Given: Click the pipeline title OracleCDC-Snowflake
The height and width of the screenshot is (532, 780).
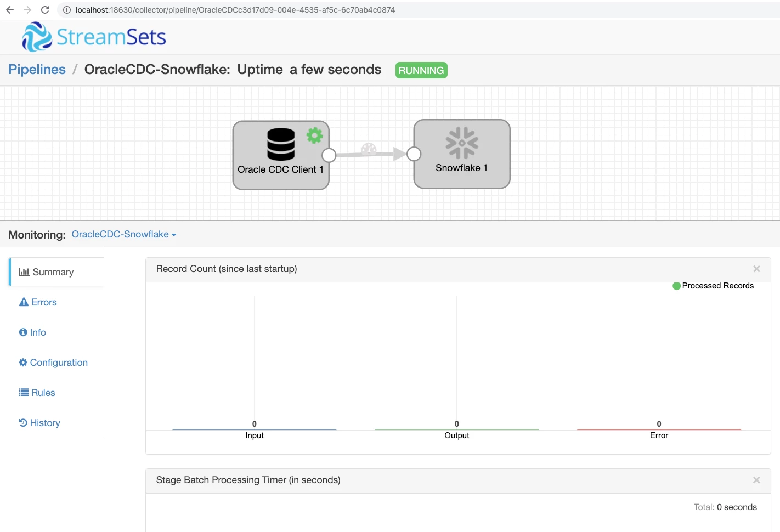Looking at the screenshot, I should (x=157, y=70).
